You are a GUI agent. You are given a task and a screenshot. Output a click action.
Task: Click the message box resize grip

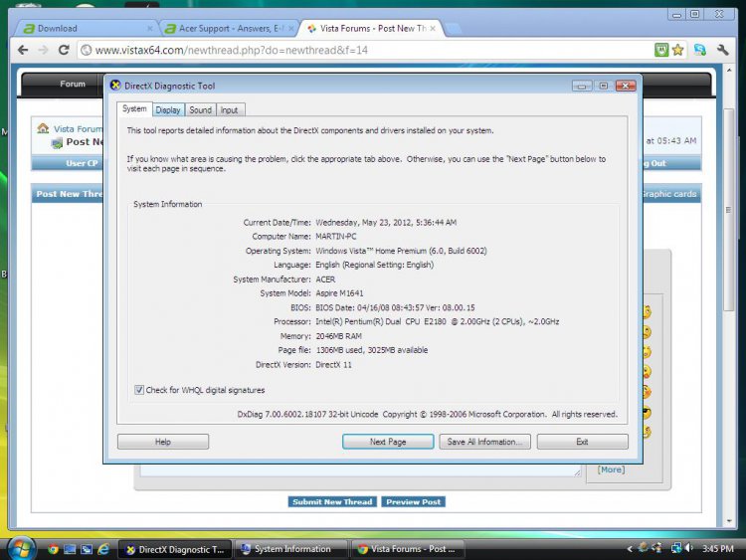pos(577,472)
